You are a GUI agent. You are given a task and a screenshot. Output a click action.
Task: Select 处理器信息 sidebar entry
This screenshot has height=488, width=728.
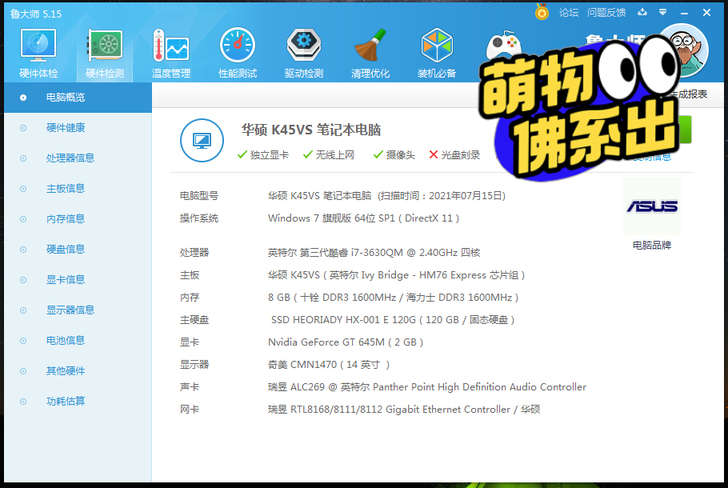click(78, 158)
